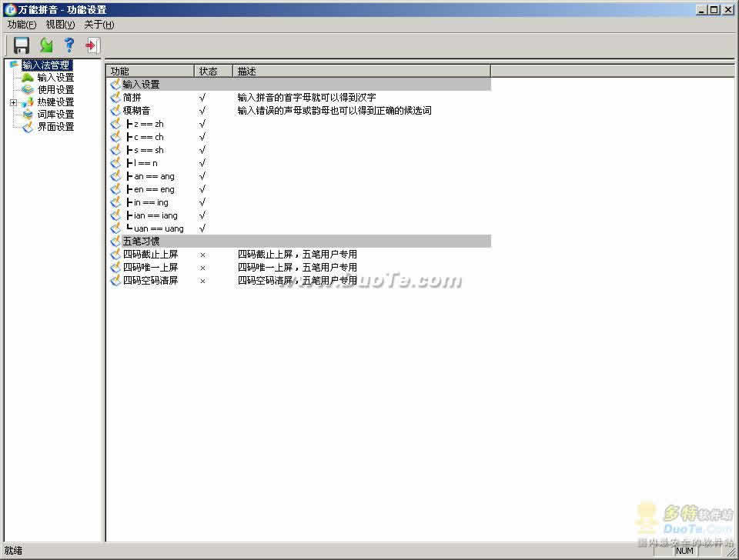739x560 pixels.
Task: Click the row icon beside uan == uang
Action: [x=115, y=228]
